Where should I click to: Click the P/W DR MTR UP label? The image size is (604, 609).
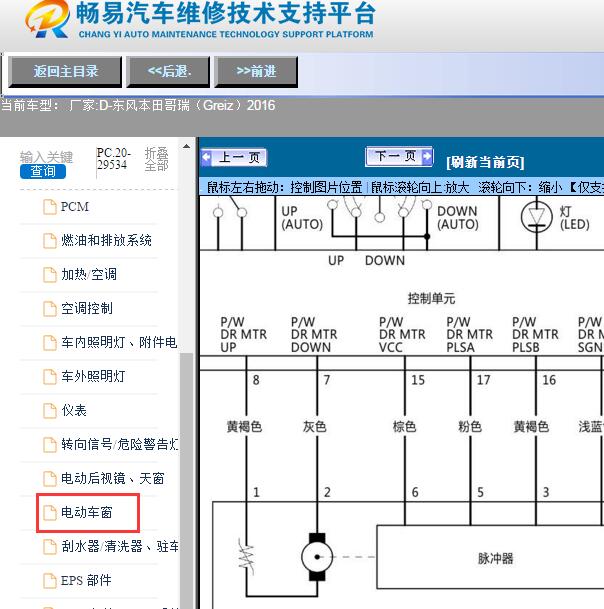(244, 334)
